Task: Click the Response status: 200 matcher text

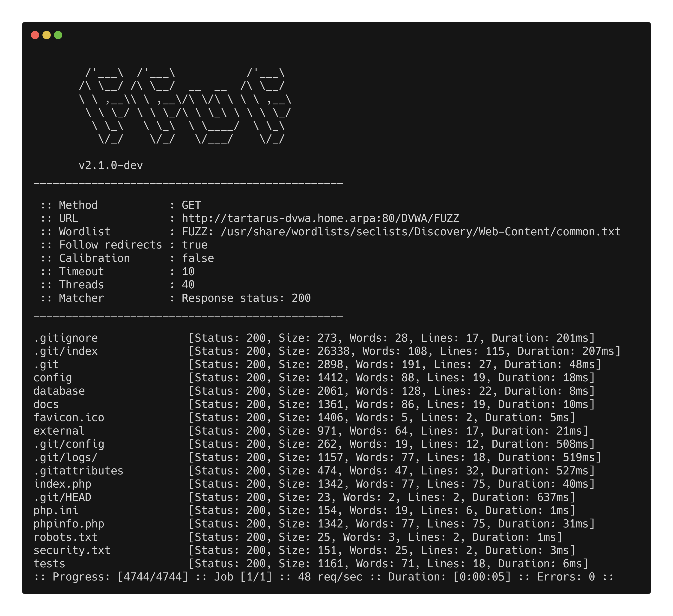Action: (x=246, y=298)
